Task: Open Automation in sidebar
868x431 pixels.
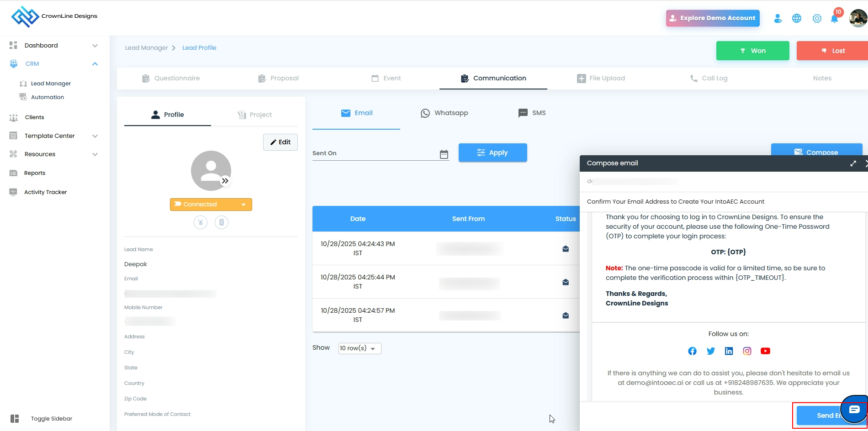Action: tap(48, 97)
